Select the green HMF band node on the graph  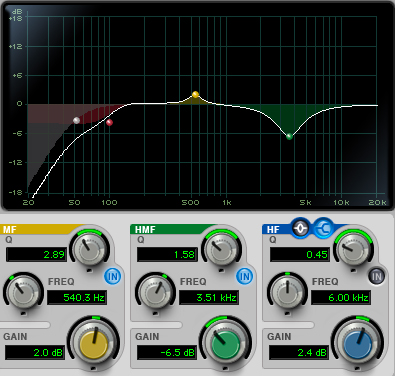289,136
